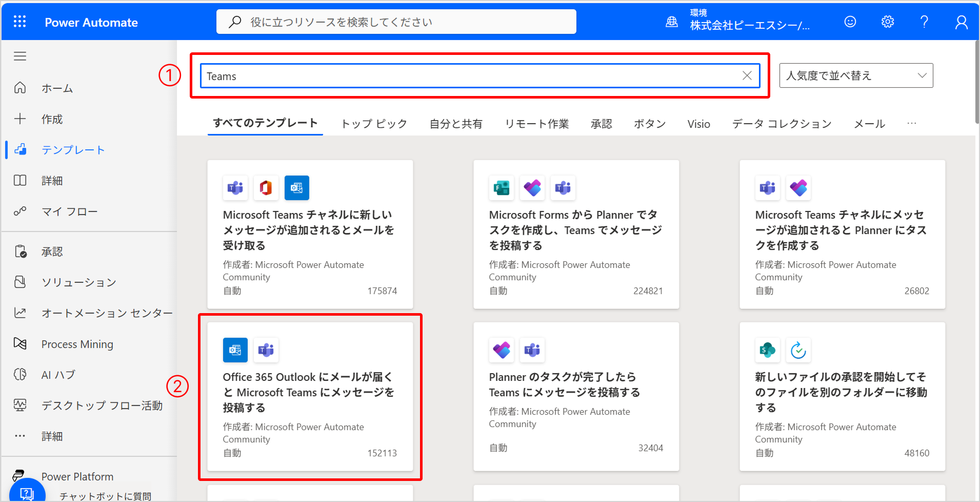Open Planner task completed Teams template
This screenshot has width=980, height=502.
point(564,384)
